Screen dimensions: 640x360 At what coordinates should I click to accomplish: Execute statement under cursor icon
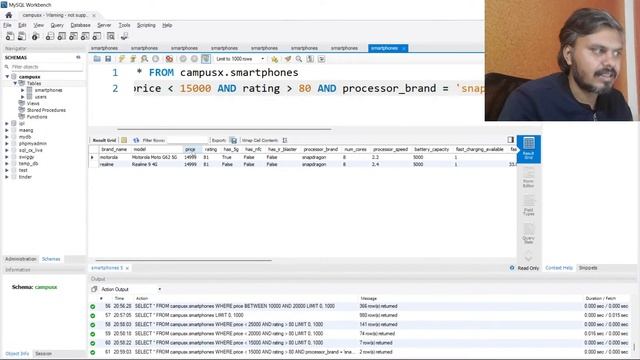coord(133,59)
